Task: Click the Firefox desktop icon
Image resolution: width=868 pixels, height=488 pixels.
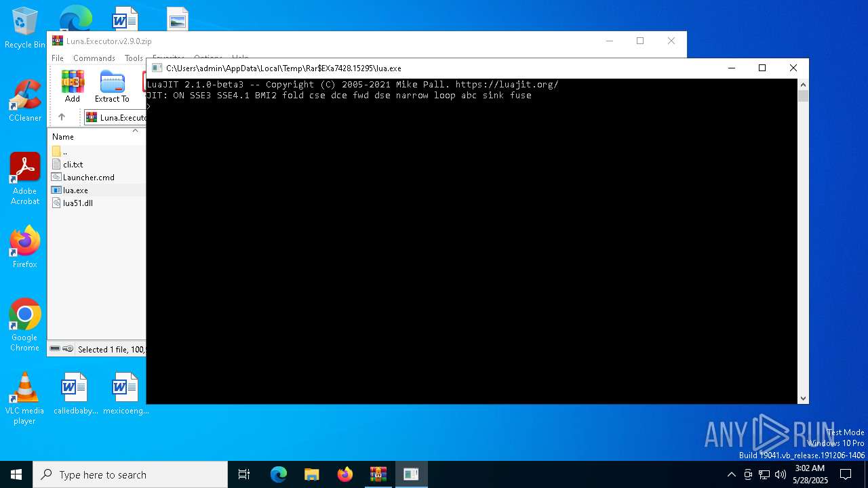Action: point(24,247)
